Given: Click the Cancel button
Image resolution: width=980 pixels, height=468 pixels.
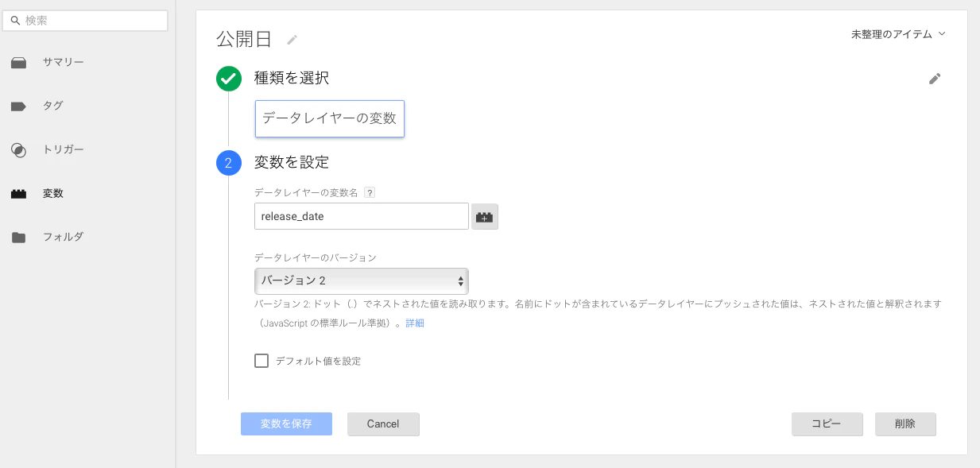Looking at the screenshot, I should pos(383,424).
